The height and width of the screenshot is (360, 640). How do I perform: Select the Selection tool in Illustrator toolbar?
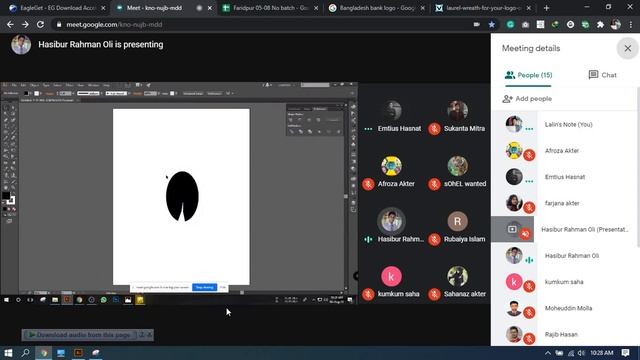[x=6, y=108]
